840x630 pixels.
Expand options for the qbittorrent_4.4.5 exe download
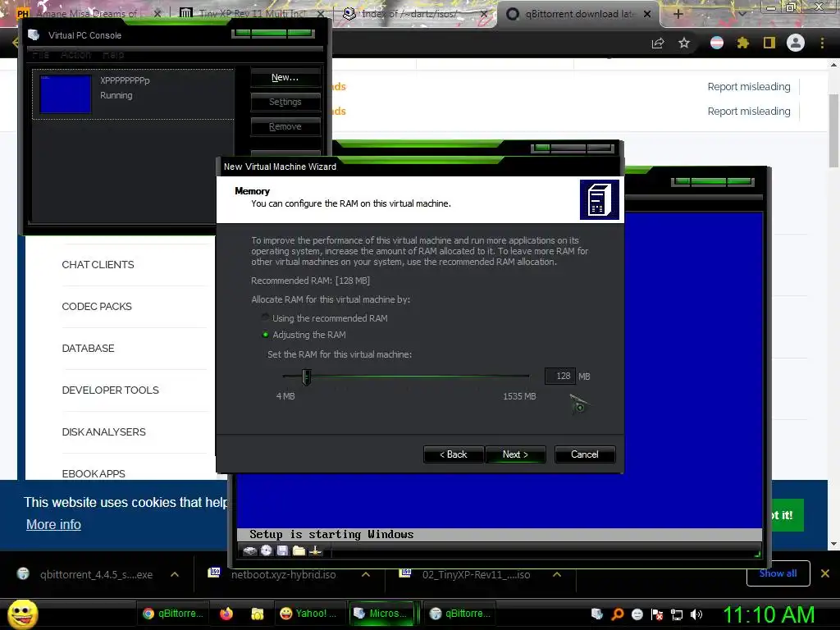pyautogui.click(x=175, y=574)
